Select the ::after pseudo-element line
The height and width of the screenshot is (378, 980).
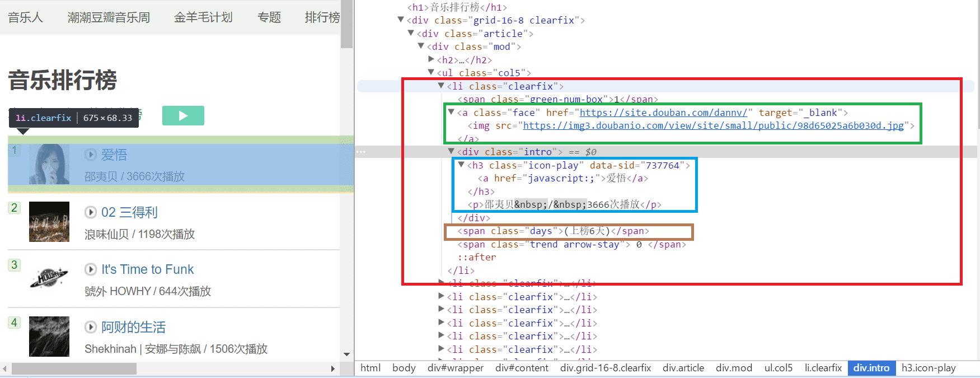click(x=477, y=257)
